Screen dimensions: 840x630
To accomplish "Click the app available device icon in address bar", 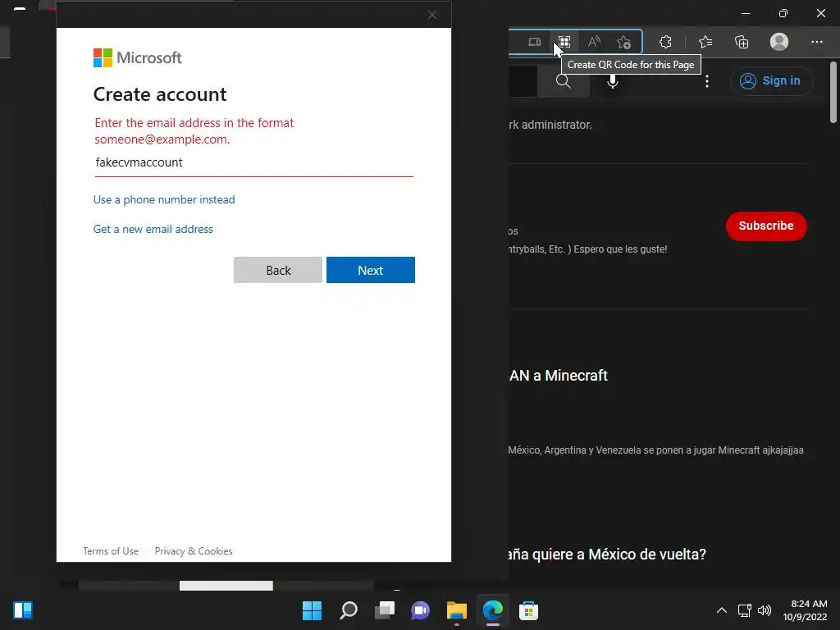I will coord(534,42).
